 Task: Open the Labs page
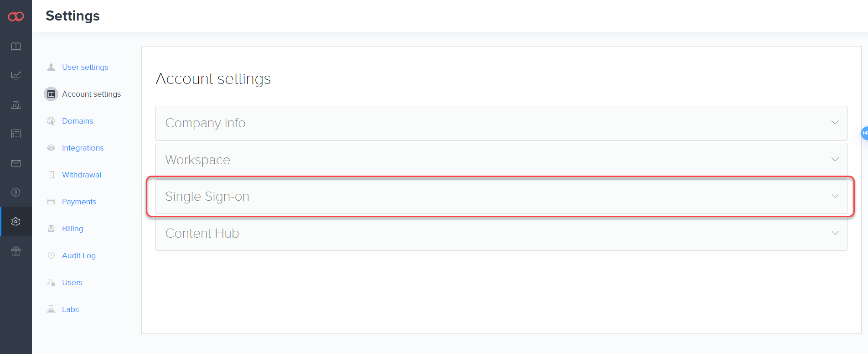[70, 309]
